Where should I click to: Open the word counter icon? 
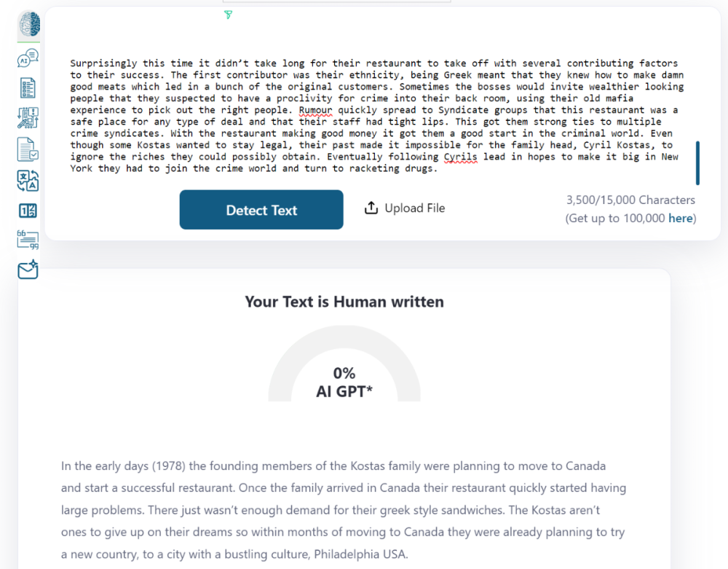coord(28,211)
